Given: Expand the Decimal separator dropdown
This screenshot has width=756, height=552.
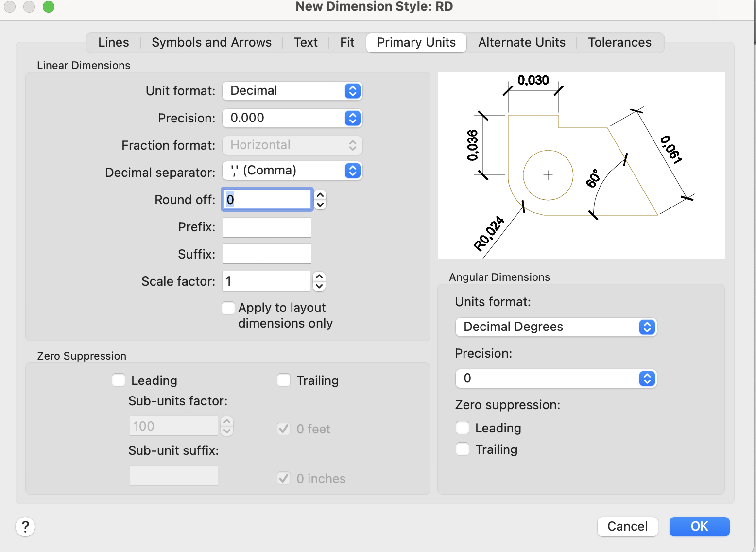Looking at the screenshot, I should click(x=292, y=171).
